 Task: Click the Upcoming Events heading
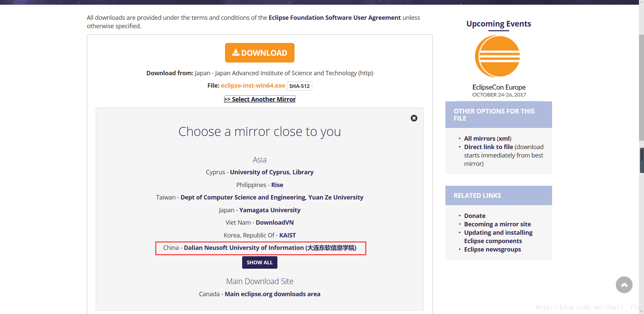pyautogui.click(x=498, y=24)
